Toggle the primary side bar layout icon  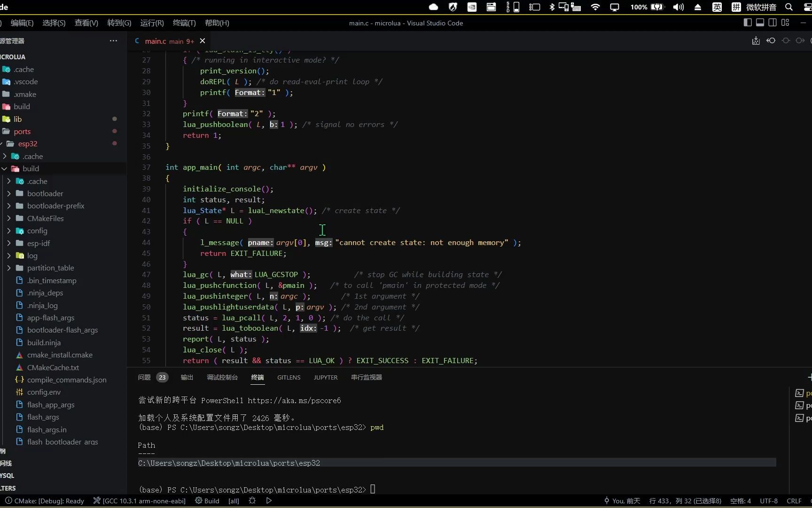point(748,23)
